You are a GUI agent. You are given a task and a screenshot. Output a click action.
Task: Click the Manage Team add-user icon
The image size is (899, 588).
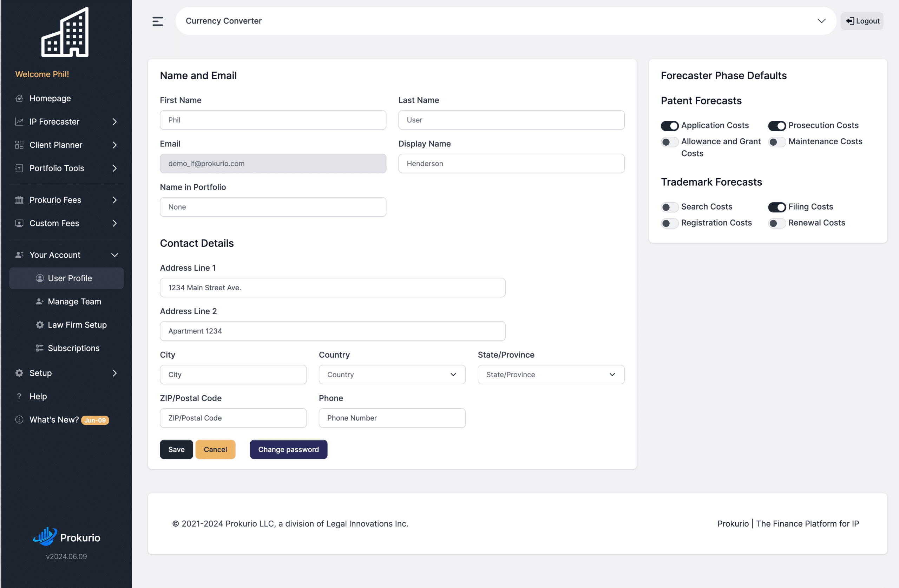40,302
